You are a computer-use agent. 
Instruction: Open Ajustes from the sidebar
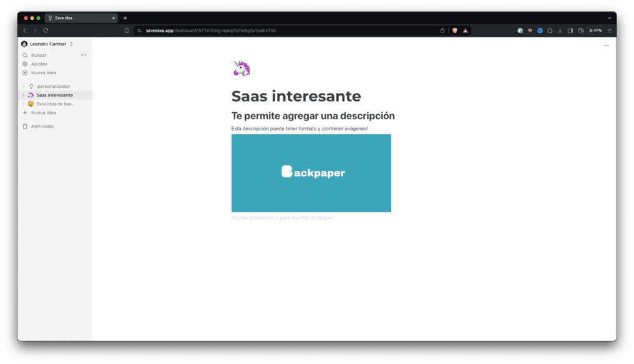39,64
